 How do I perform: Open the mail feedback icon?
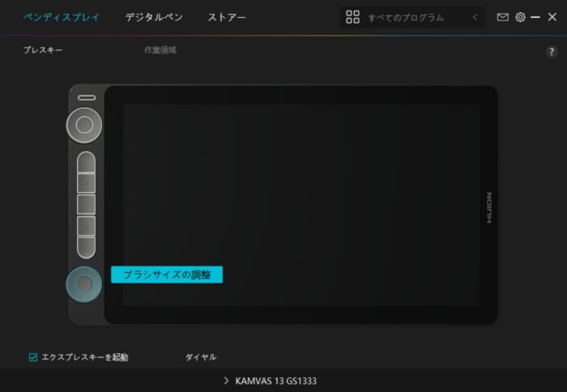click(503, 17)
